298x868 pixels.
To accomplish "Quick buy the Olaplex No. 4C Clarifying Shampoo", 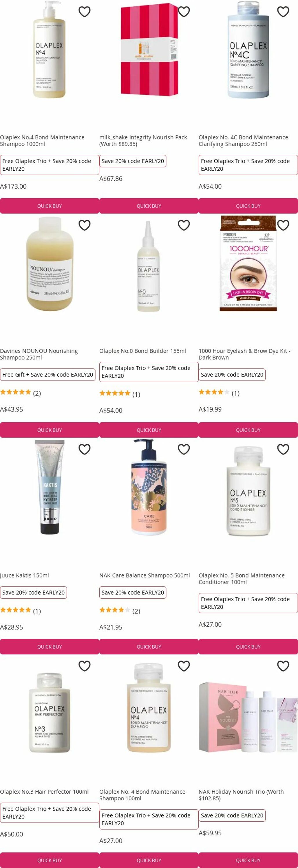I will (248, 206).
